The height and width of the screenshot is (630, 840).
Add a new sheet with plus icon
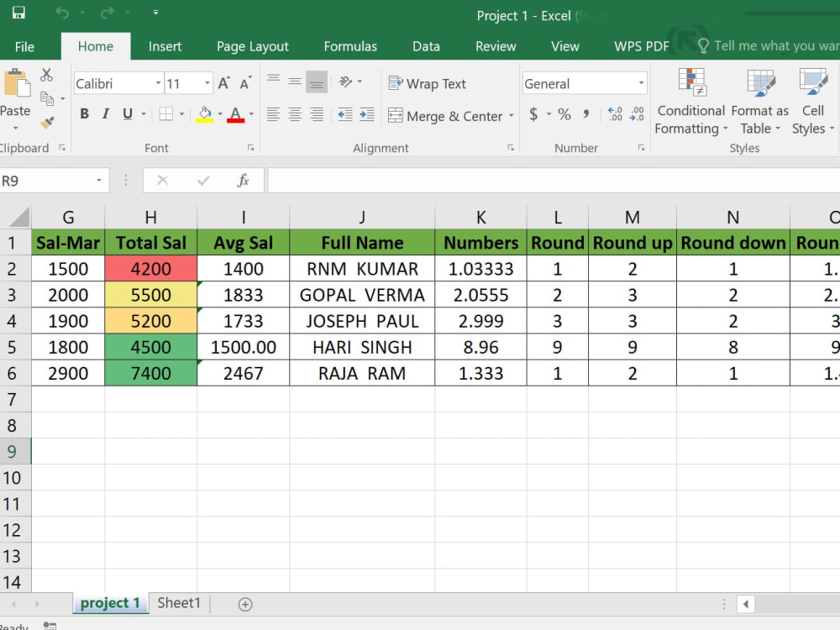(x=244, y=604)
